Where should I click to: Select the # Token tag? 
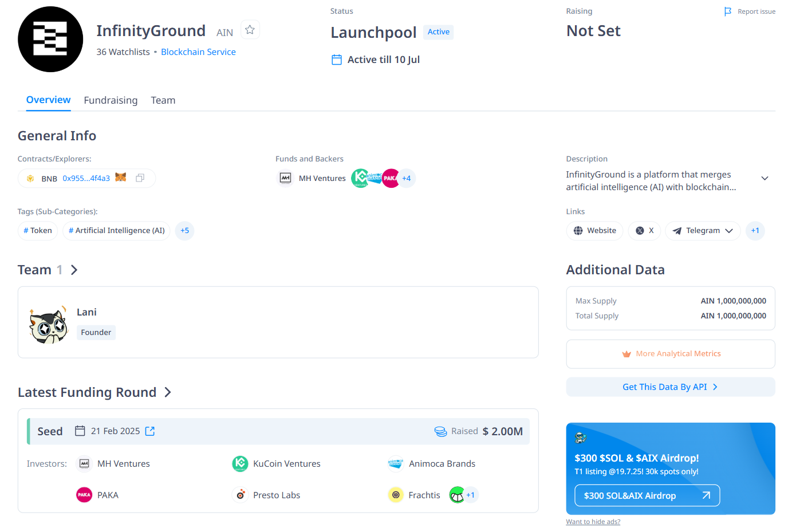point(38,231)
